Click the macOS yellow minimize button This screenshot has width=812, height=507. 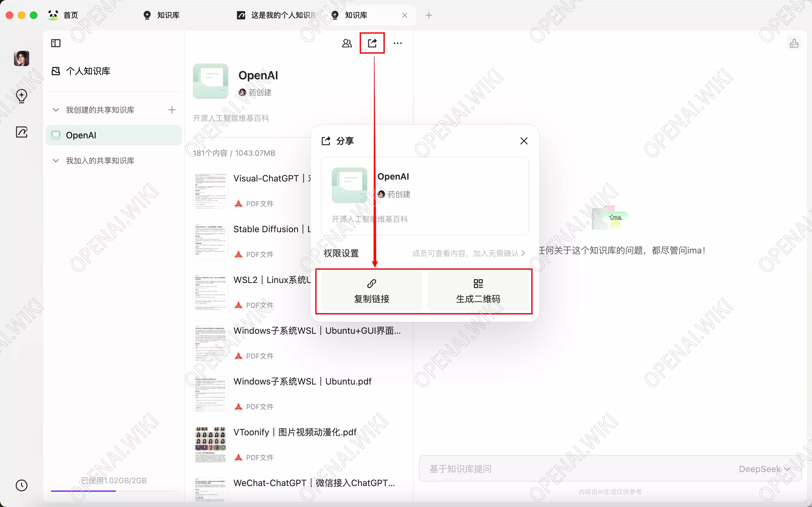click(x=22, y=15)
